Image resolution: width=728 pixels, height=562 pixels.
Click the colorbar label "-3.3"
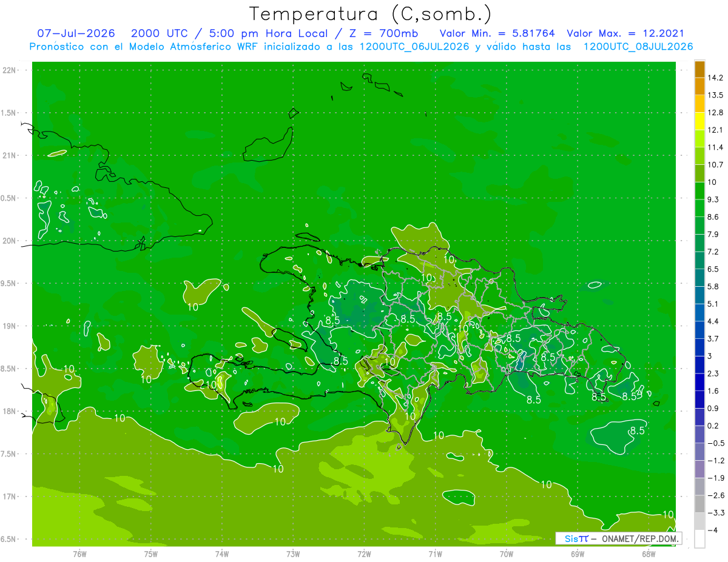[x=716, y=513]
